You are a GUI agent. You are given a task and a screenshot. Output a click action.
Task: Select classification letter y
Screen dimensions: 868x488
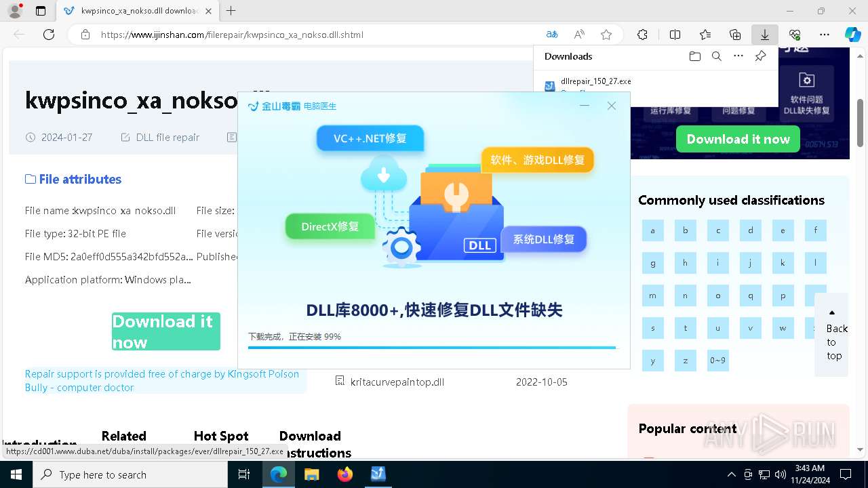coord(653,361)
